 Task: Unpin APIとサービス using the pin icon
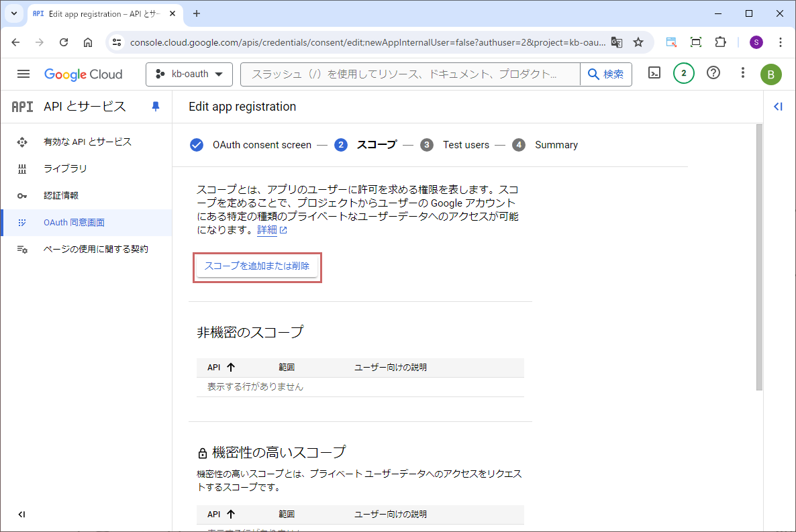pyautogui.click(x=156, y=107)
